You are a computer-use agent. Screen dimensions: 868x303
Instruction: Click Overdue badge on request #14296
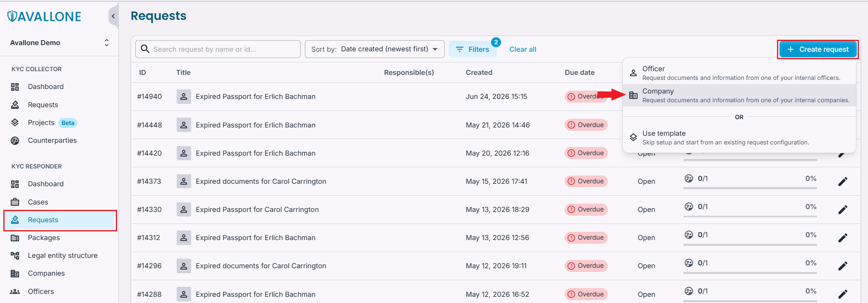tap(586, 266)
